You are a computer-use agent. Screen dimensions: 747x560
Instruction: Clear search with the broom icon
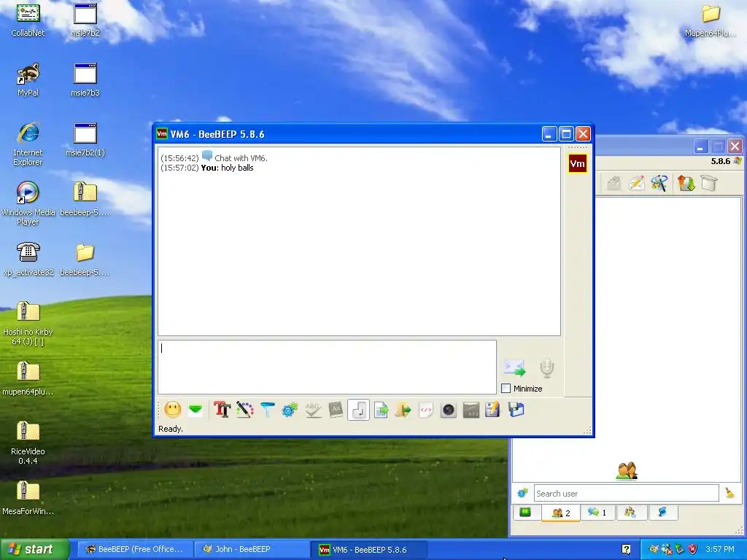(729, 494)
